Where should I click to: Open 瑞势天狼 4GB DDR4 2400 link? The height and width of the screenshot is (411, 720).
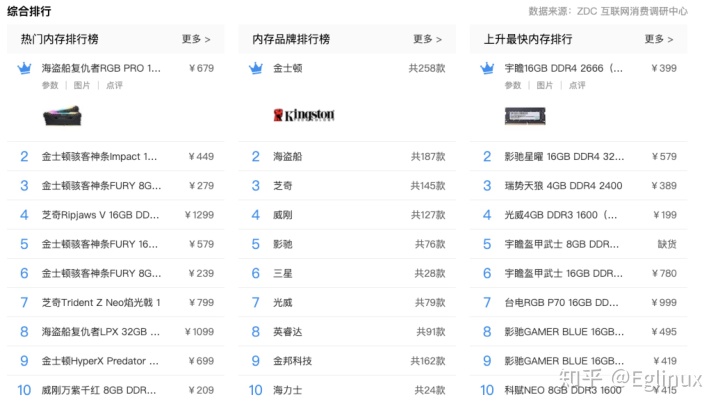point(563,186)
